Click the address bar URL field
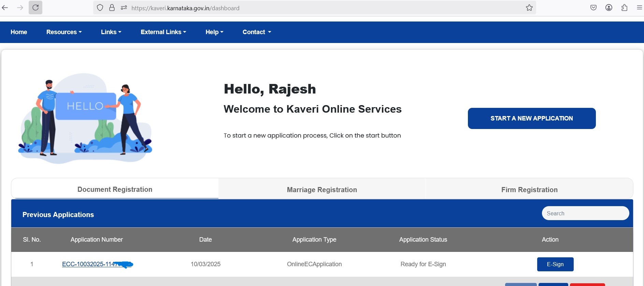Image resolution: width=644 pixels, height=286 pixels. [314, 8]
